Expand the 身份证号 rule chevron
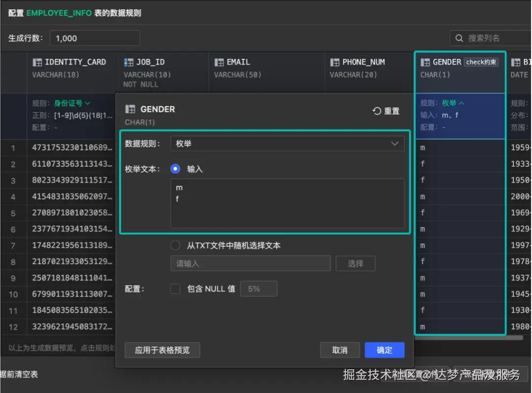Viewport: 532px width, 393px height. (88, 103)
